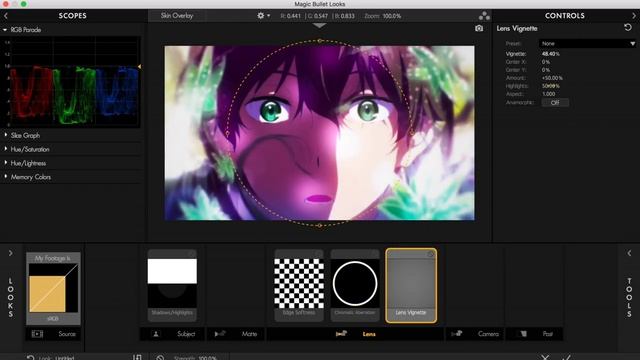The height and width of the screenshot is (360, 640).
Task: Click the SCOPES panel header title
Action: (72, 16)
